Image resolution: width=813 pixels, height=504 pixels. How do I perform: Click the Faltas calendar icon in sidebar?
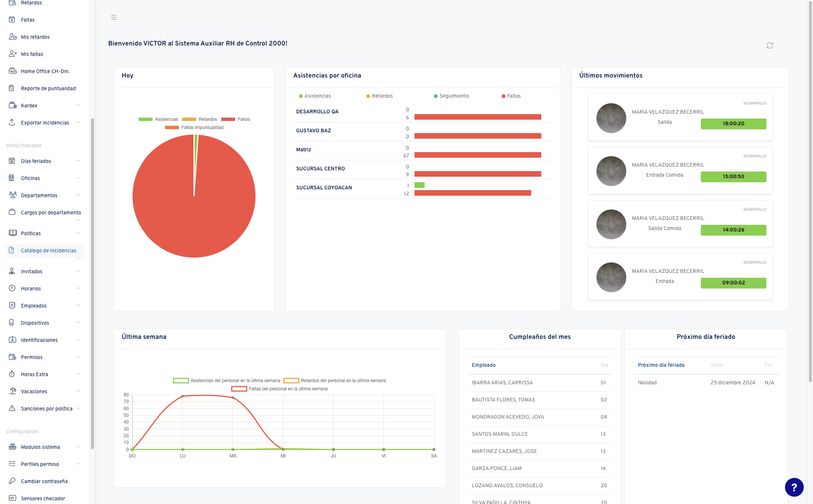coord(12,20)
